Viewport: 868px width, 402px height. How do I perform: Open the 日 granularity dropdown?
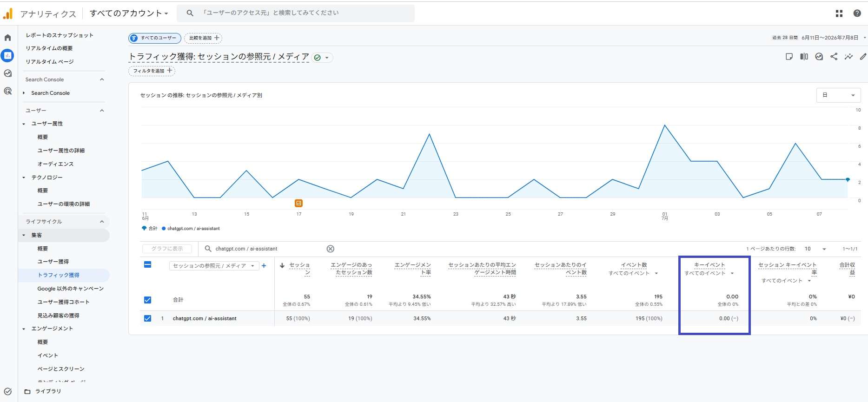click(838, 95)
